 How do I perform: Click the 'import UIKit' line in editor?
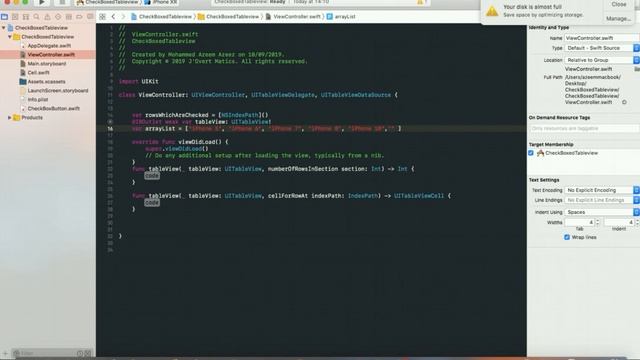point(139,82)
